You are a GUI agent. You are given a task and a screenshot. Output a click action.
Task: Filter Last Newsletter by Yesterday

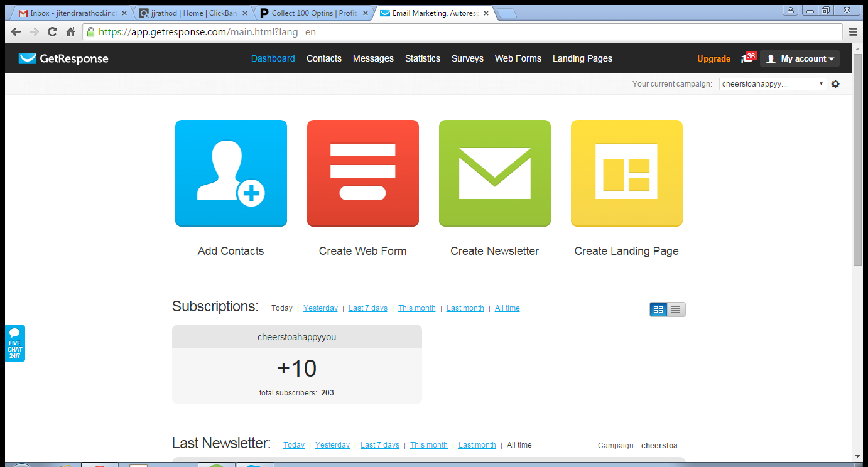coord(332,445)
